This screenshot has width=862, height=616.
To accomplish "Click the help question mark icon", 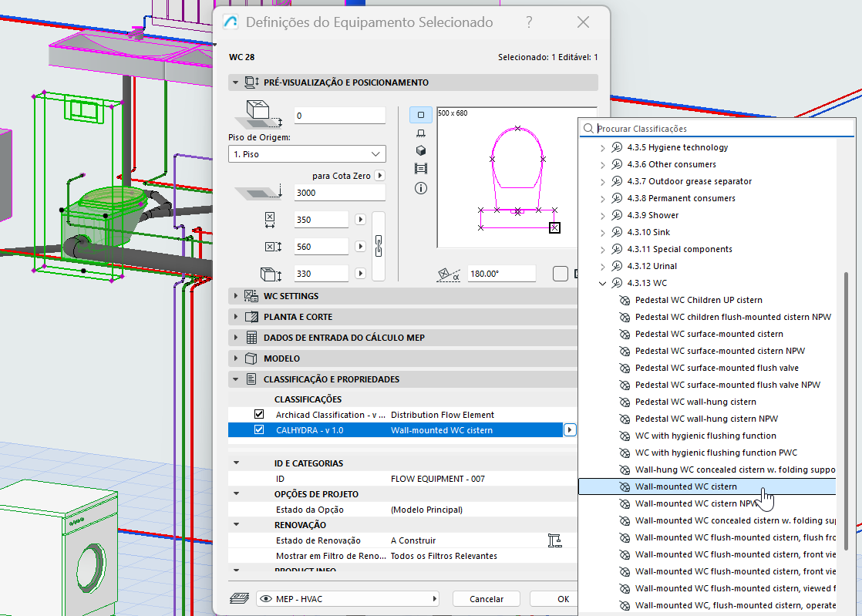I will pos(529,22).
